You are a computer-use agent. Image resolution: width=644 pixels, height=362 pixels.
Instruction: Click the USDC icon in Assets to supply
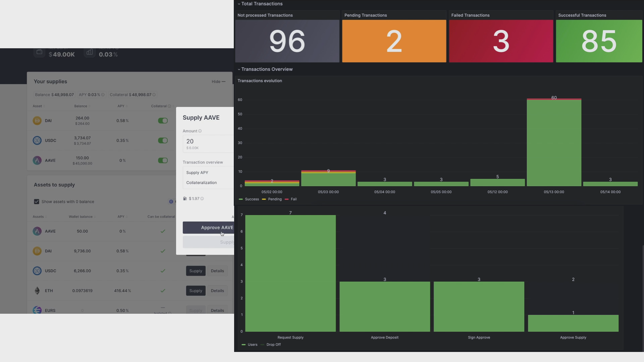tap(37, 271)
